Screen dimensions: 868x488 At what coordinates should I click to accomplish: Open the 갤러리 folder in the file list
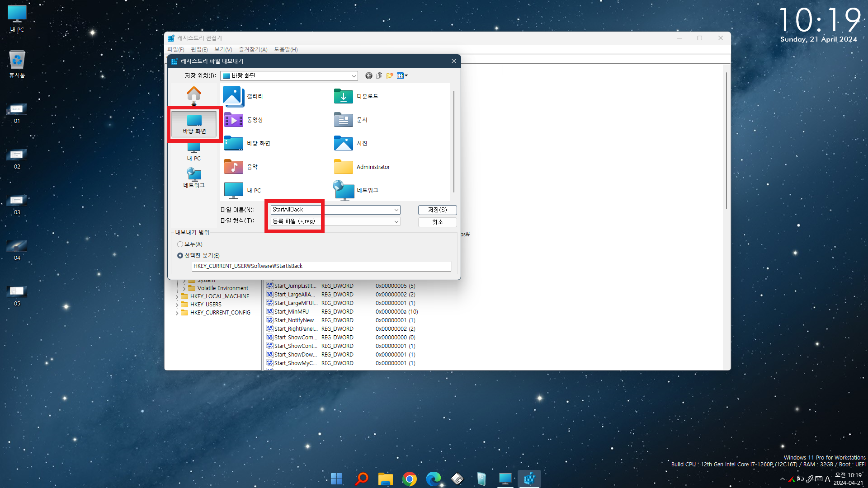(243, 96)
